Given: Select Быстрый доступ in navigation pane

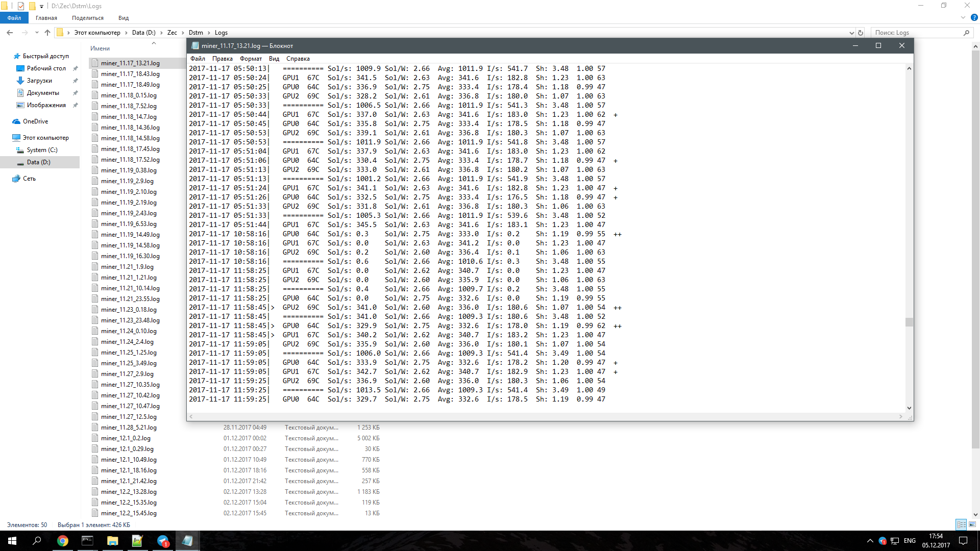Looking at the screenshot, I should [x=45, y=56].
